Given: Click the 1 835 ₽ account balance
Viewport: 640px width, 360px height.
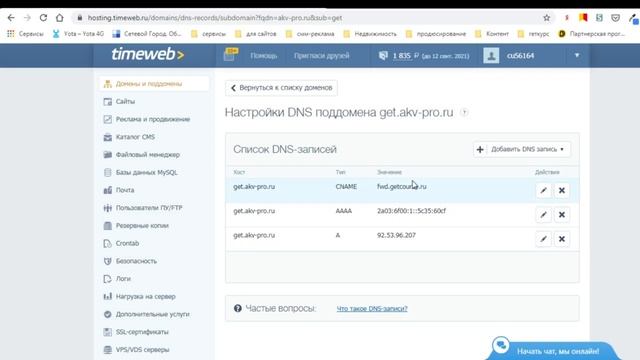Looking at the screenshot, I should coord(406,56).
